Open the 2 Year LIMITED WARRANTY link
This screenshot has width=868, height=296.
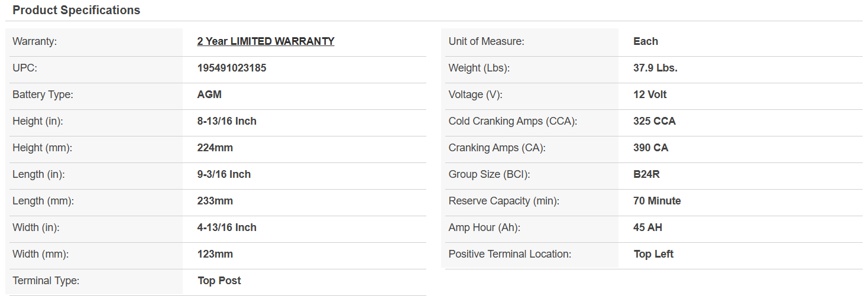265,41
